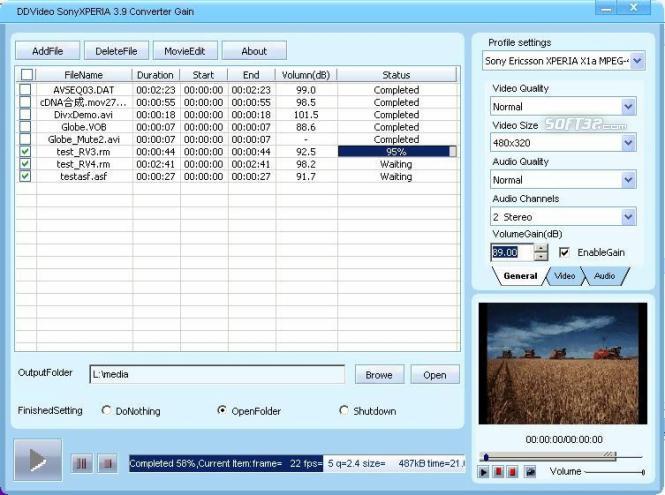Increase VolumeGain with the up arrow

[x=541, y=248]
